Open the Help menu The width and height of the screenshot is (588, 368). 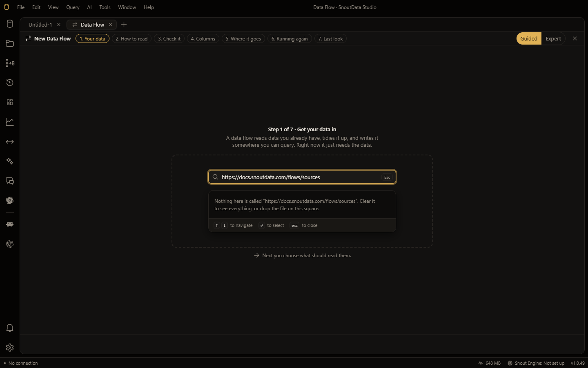coord(149,7)
